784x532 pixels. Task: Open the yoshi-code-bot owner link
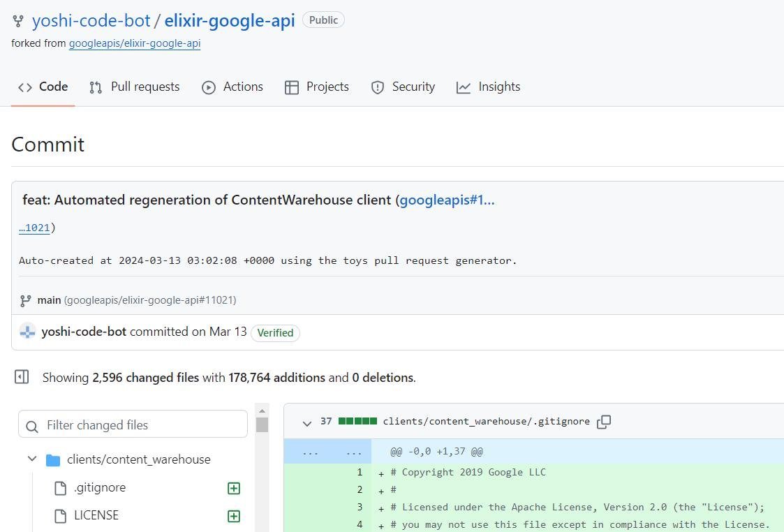click(91, 21)
